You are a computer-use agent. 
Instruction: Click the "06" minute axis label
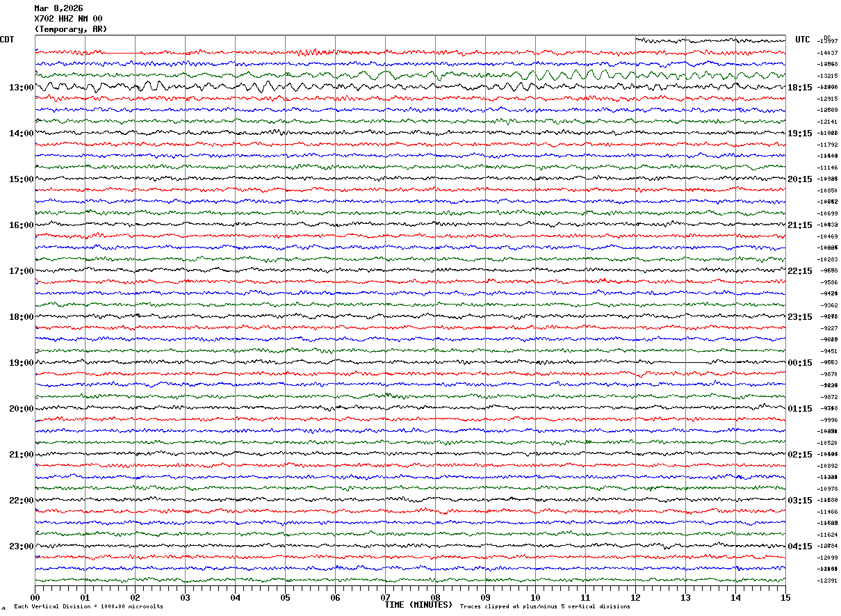tap(335, 597)
